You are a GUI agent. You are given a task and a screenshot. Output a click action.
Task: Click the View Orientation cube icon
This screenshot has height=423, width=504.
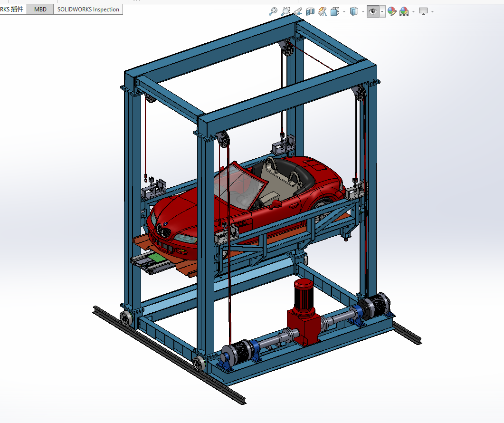point(335,11)
